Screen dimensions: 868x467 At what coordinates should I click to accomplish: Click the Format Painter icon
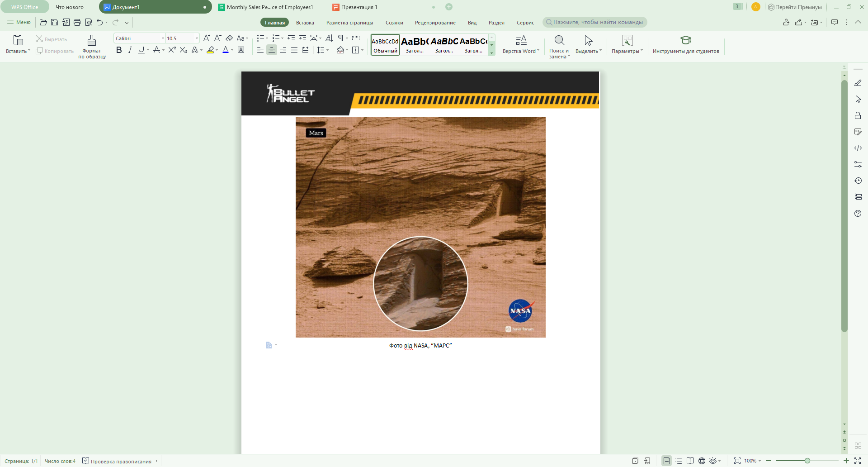click(92, 41)
